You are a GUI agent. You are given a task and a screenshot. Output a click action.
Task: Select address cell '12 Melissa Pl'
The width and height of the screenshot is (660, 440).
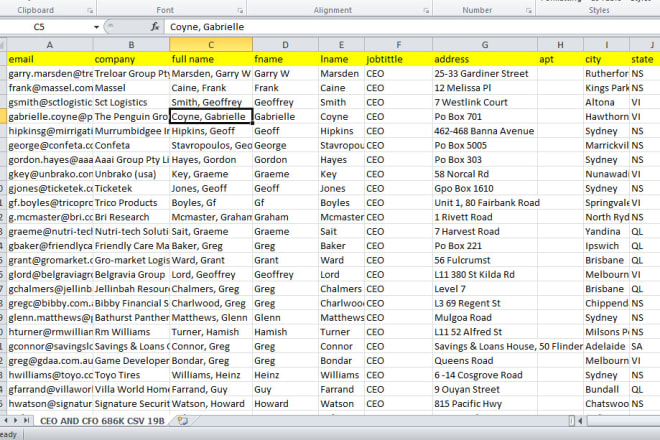click(485, 88)
